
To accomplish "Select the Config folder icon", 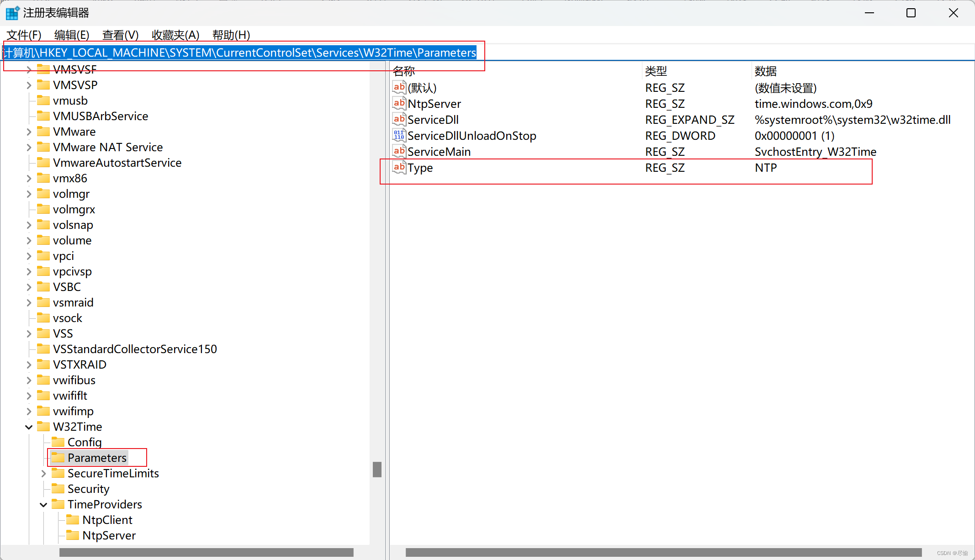I will (x=58, y=442).
